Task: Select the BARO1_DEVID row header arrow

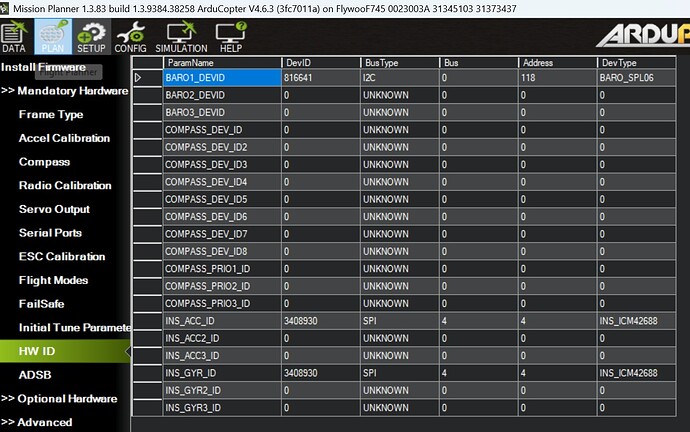Action: (147, 78)
